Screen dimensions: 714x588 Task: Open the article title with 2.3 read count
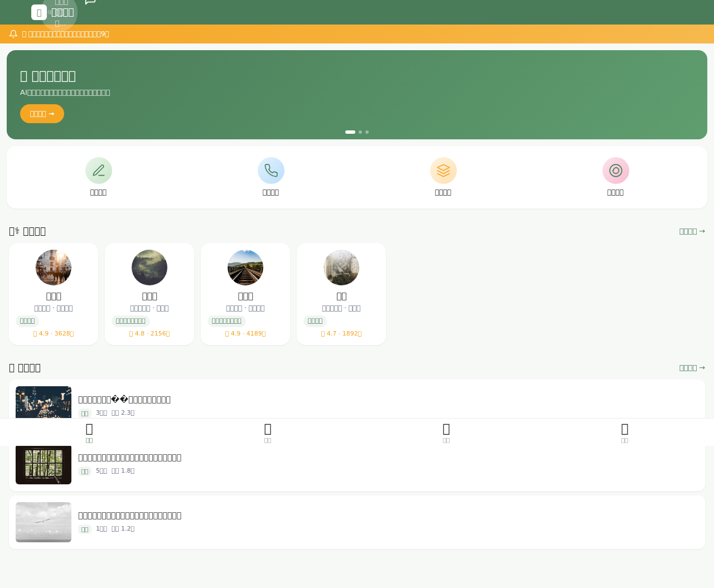coord(124,400)
